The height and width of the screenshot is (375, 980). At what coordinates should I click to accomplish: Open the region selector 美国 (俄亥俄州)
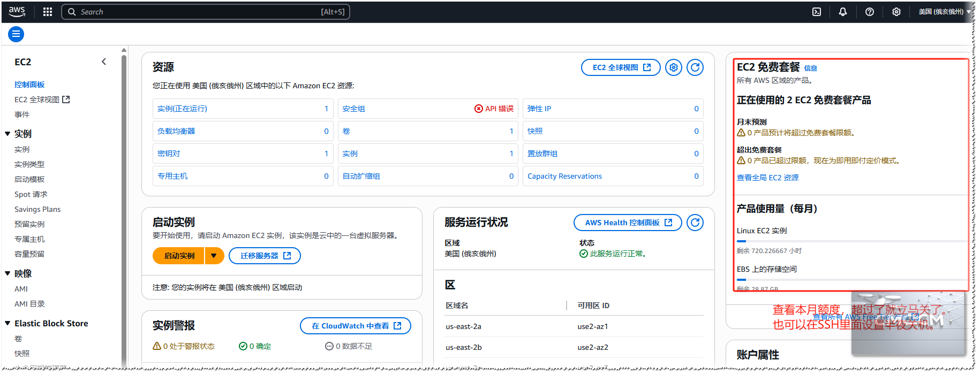[x=945, y=12]
